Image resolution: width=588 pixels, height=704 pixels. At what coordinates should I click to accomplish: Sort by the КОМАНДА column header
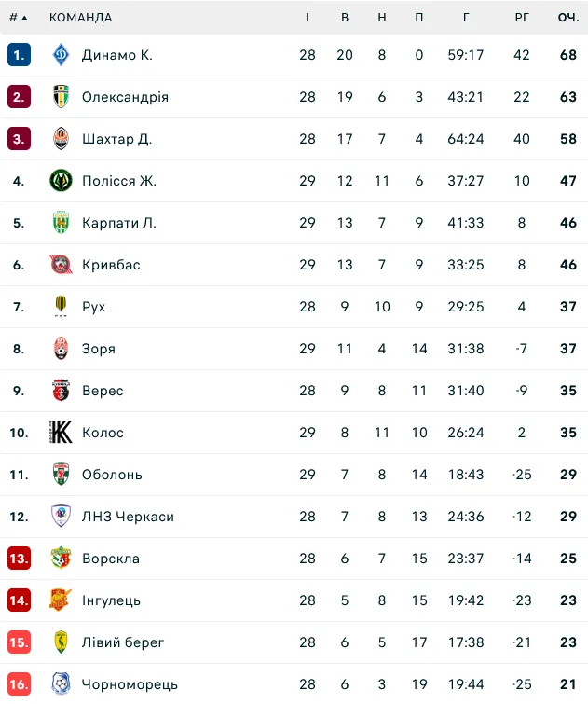click(80, 18)
